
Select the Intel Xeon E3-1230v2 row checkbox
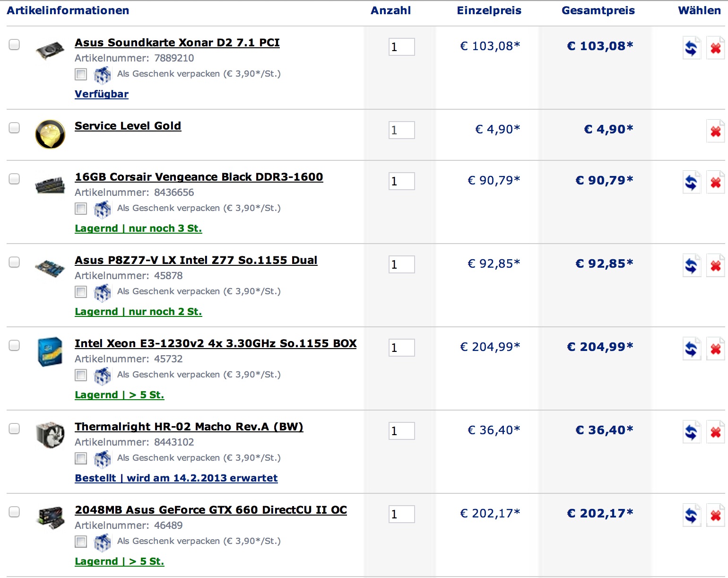[14, 345]
